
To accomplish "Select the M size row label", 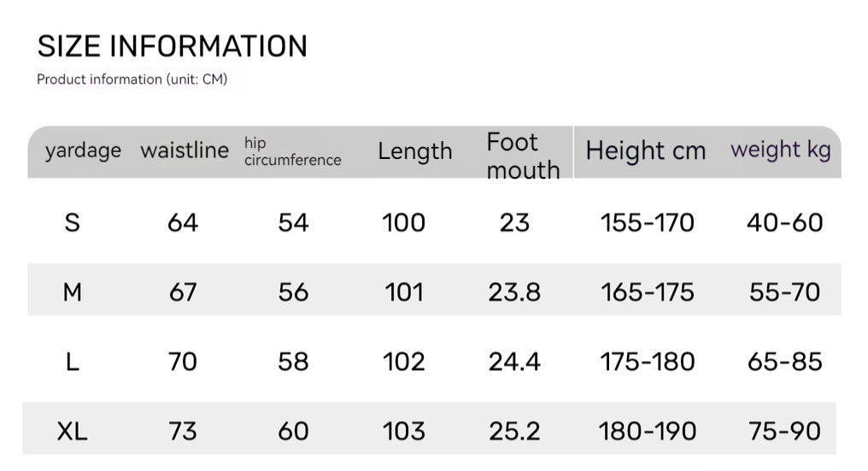I will [73, 292].
